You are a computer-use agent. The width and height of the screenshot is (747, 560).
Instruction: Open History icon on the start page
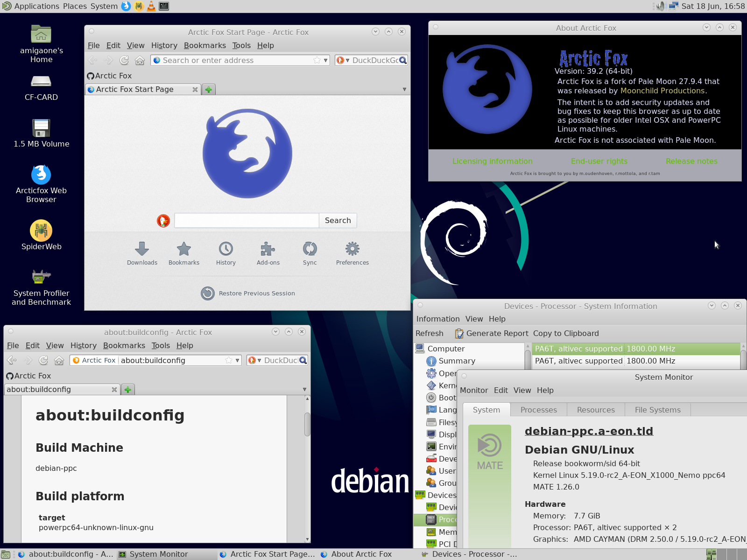[x=226, y=253]
